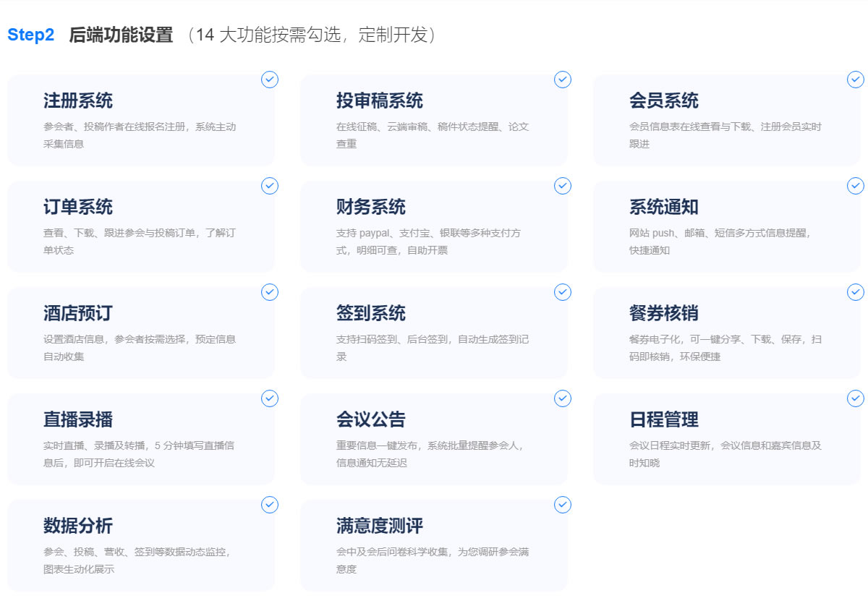This screenshot has height=606, width=868.
Task: Click the Step2 label
Action: click(31, 35)
